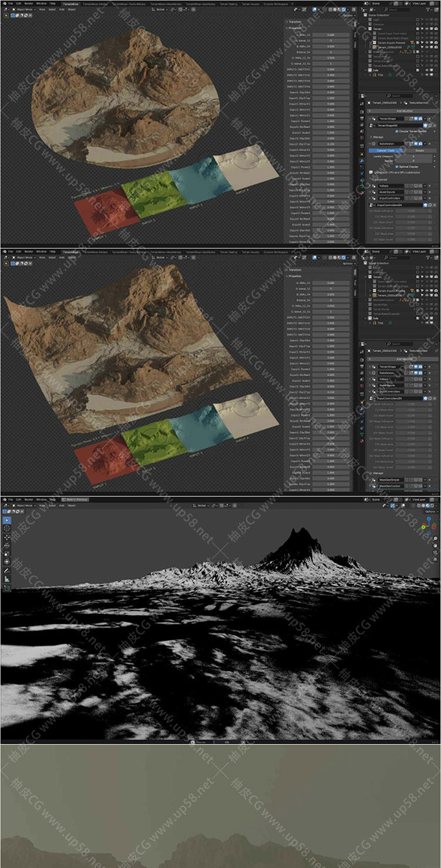Open Window menu in square-terrain window
Image resolution: width=441 pixels, height=868 pixels.
pyautogui.click(x=41, y=252)
